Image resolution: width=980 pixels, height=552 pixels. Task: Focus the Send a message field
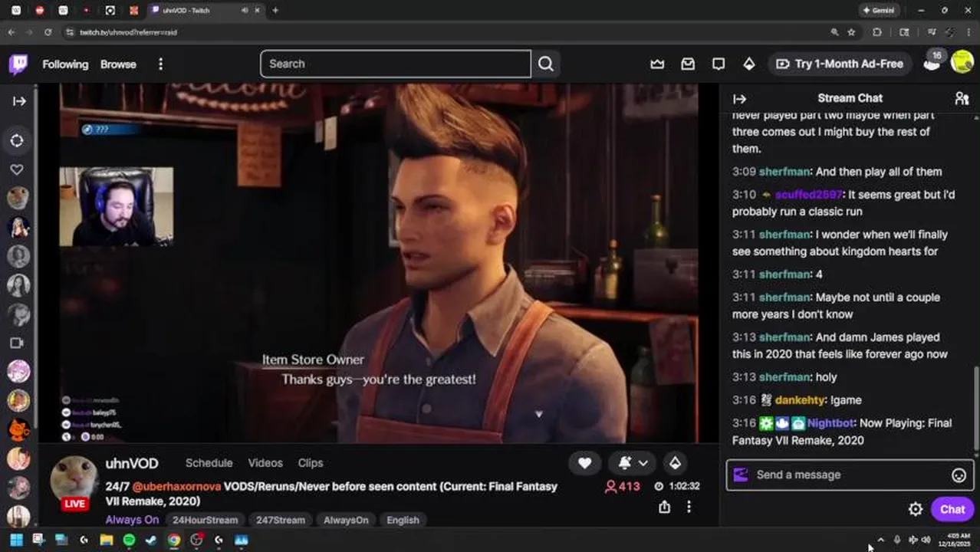(x=850, y=475)
